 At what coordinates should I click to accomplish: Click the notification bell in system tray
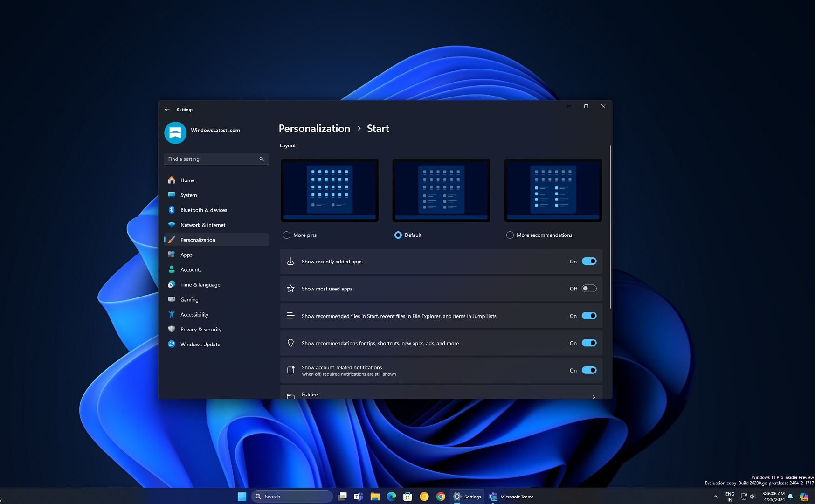[x=790, y=497]
